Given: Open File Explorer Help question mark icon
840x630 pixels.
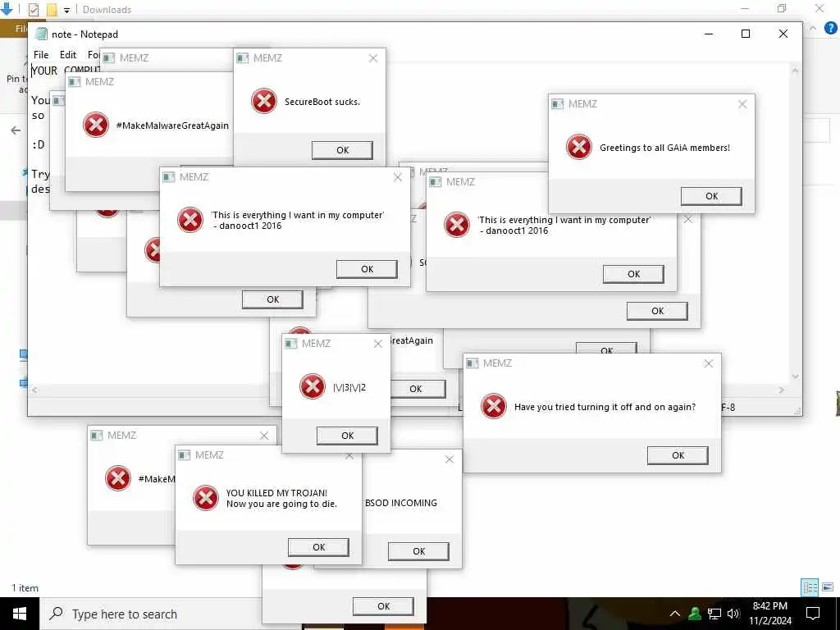Looking at the screenshot, I should click(830, 28).
